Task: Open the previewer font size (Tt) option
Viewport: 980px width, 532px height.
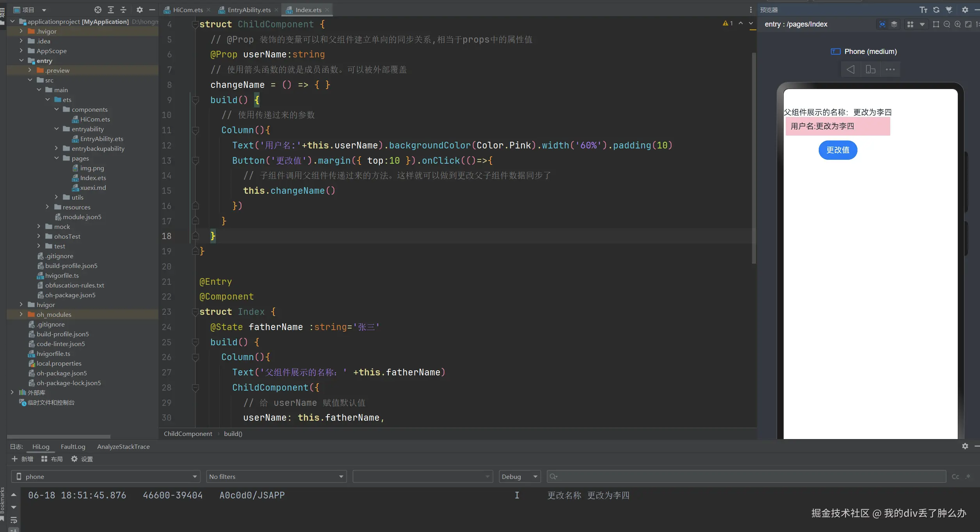Action: [923, 10]
